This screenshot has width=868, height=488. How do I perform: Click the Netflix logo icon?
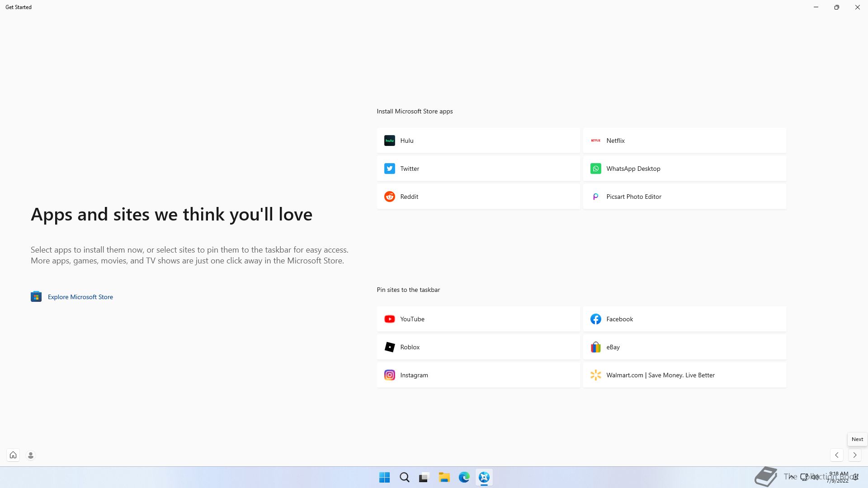[595, 141]
